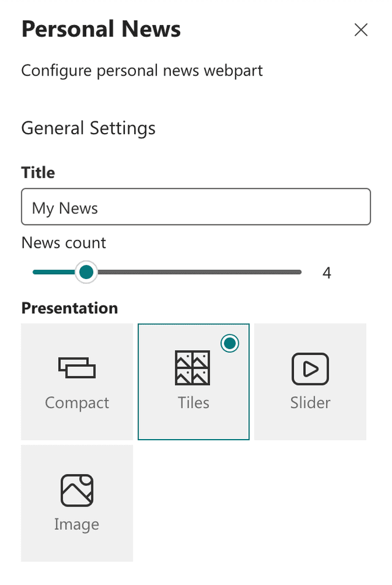Pick the Slider layout card
Screen dimensions: 392x585
pos(310,381)
